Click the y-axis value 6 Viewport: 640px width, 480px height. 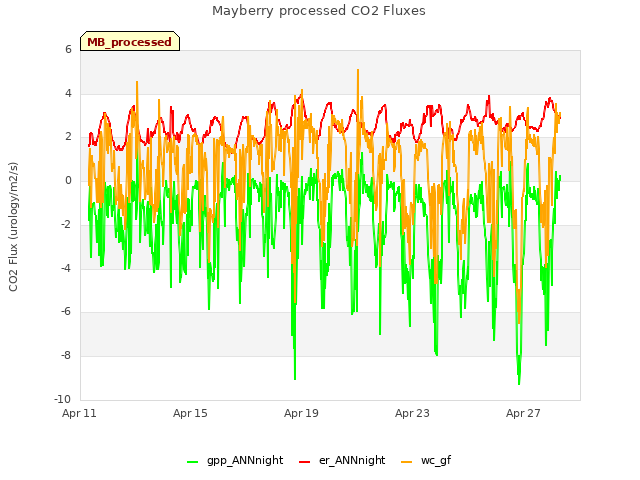[68, 49]
